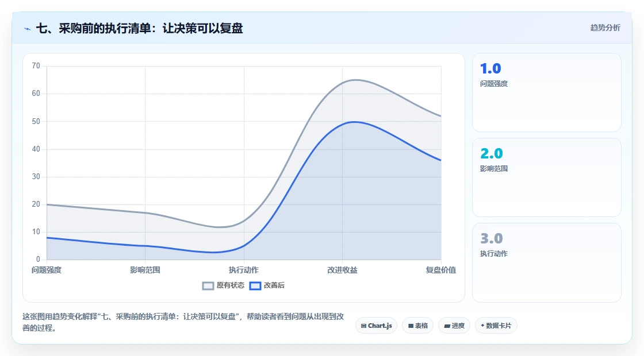Toggle the 改善后 legend swatch
The image size is (644, 356).
[x=255, y=286]
